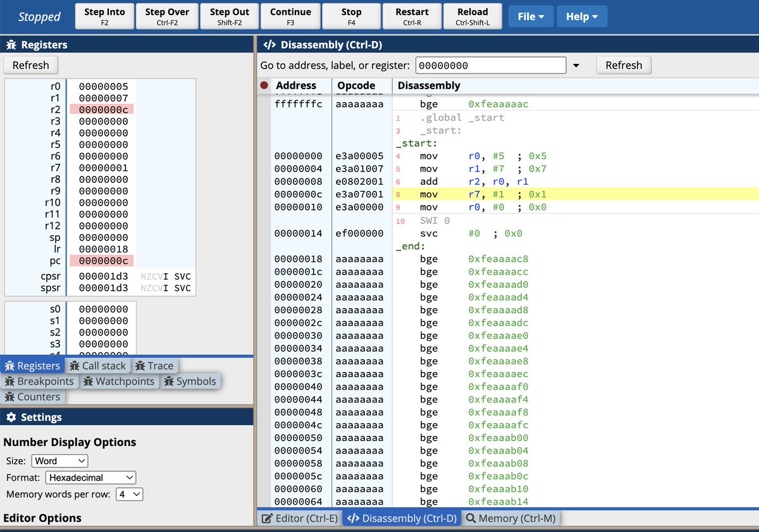The image size is (759, 532).
Task: Click the Disassembly column header
Action: pos(429,85)
